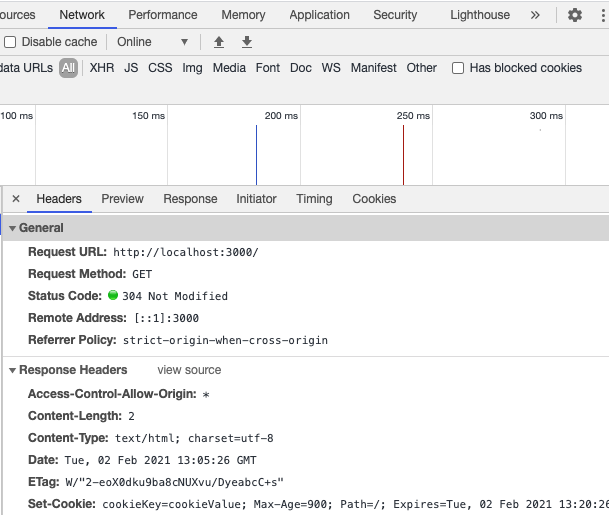
Task: Open the Performance tab
Action: coord(163,15)
